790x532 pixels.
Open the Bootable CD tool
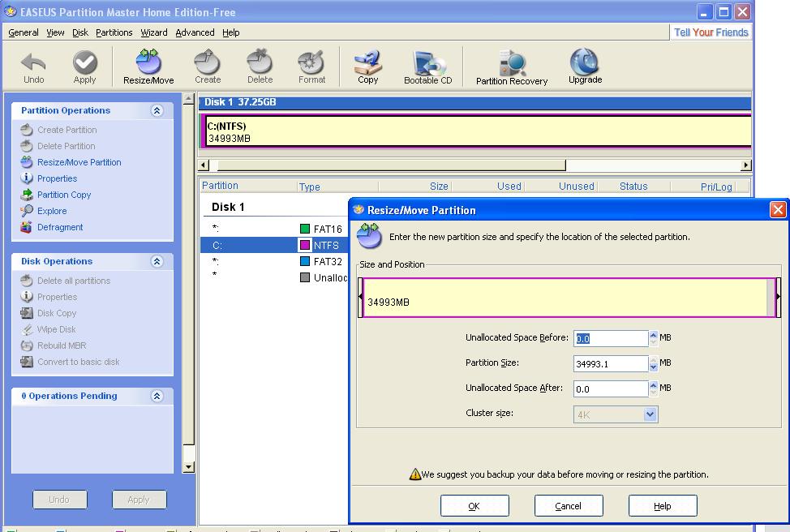click(427, 67)
